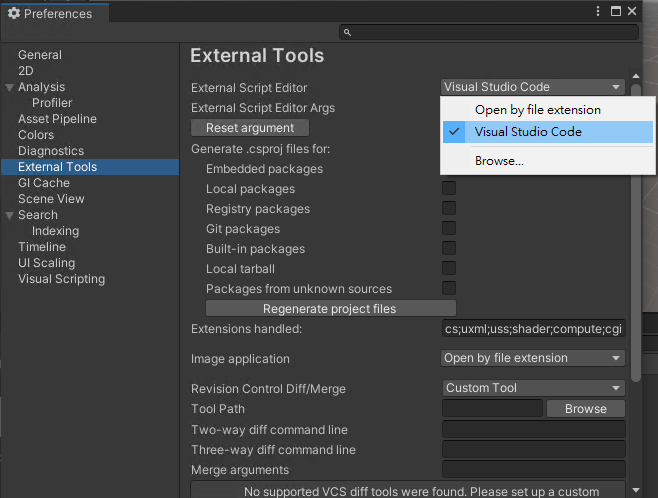Click the External Script Editor Args label
The width and height of the screenshot is (658, 498).
[263, 108]
